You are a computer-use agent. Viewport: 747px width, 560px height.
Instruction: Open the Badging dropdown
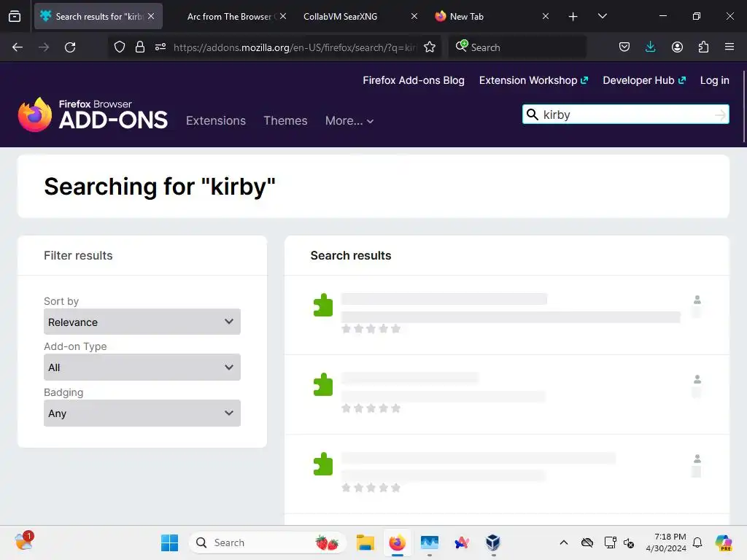pos(142,413)
